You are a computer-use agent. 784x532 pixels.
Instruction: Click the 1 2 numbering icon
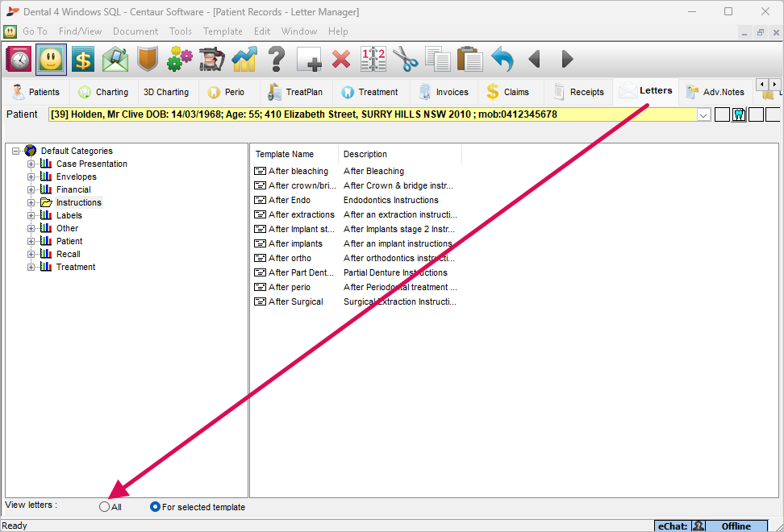[373, 60]
